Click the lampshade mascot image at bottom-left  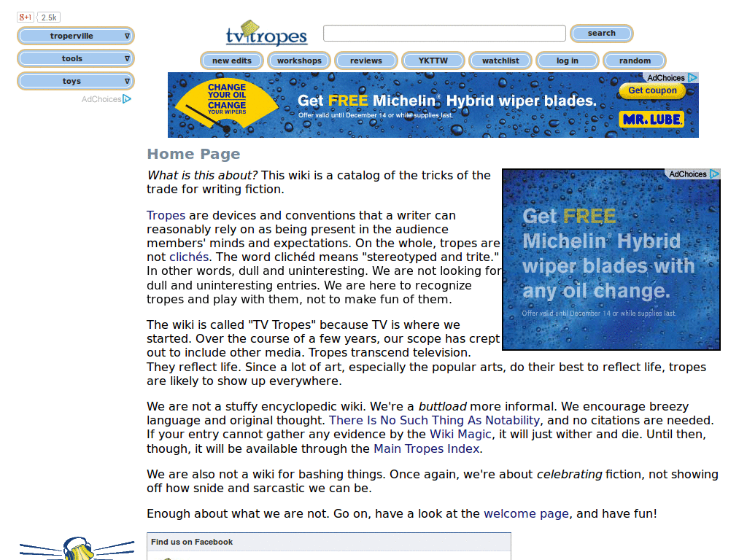78,549
